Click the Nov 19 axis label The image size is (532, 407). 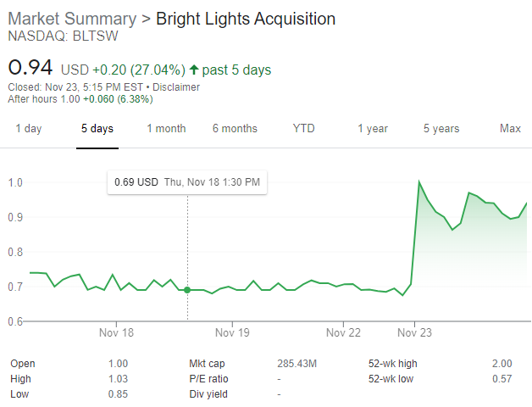(232, 332)
